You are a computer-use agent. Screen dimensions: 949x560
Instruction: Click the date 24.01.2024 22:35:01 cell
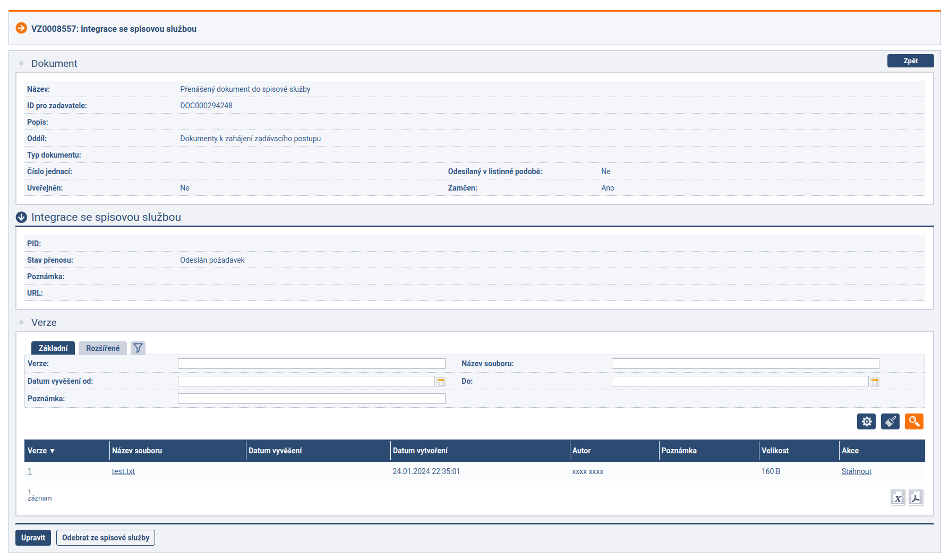(426, 471)
